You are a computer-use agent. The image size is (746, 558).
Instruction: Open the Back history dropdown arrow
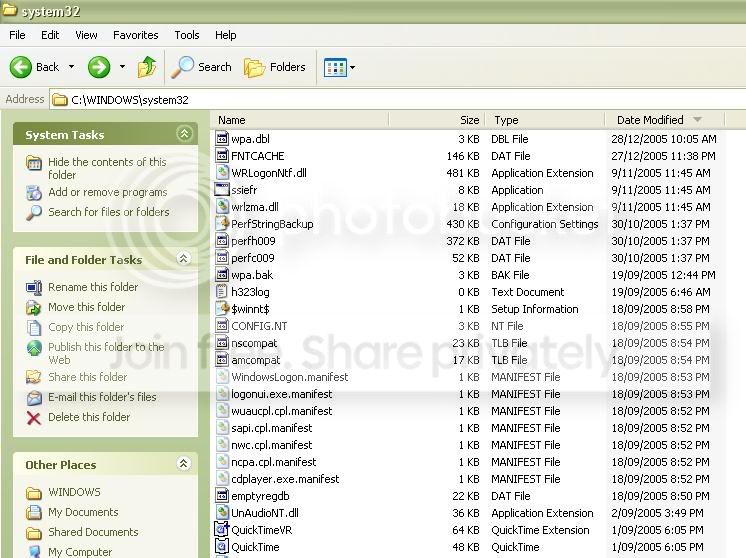pos(71,67)
